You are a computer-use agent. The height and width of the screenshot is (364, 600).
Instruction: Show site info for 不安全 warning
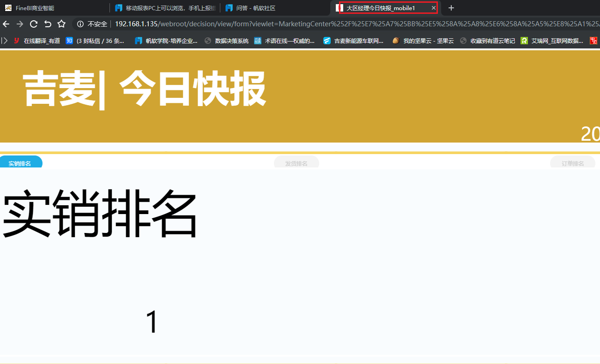point(92,24)
